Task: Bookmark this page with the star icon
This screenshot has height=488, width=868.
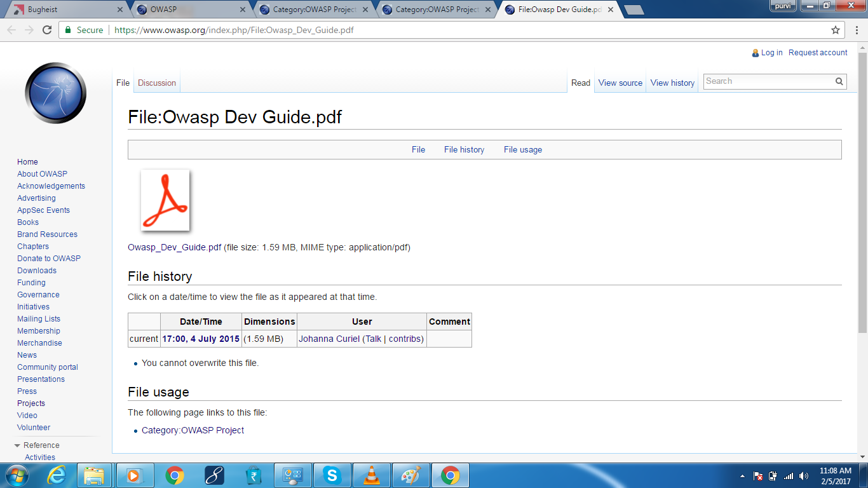Action: click(836, 30)
